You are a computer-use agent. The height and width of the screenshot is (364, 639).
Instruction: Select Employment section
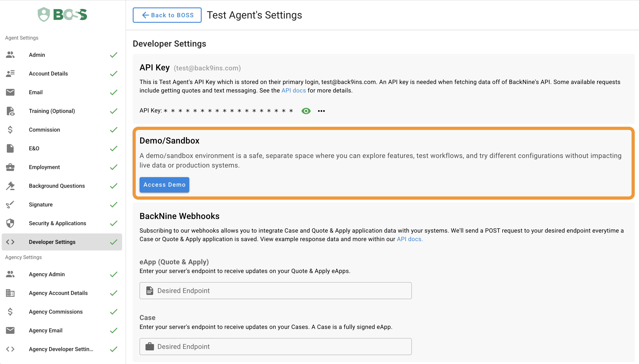pyautogui.click(x=62, y=167)
